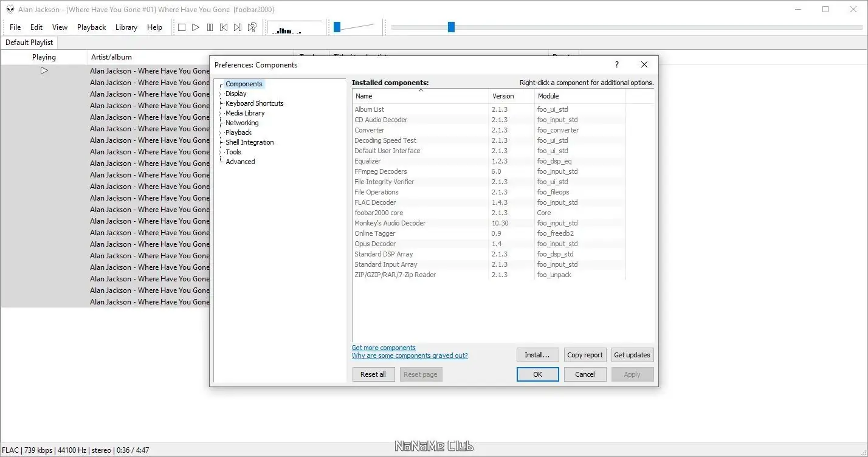Click the seek bar handle
The image size is (868, 457).
tap(451, 27)
